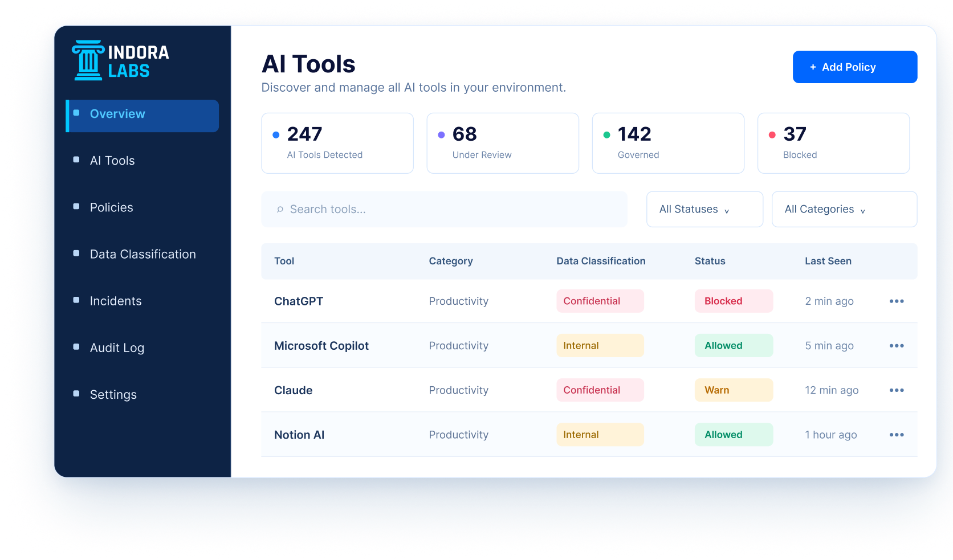The height and width of the screenshot is (560, 953).
Task: Click Claude's Confidential classification tag
Action: [x=600, y=390]
